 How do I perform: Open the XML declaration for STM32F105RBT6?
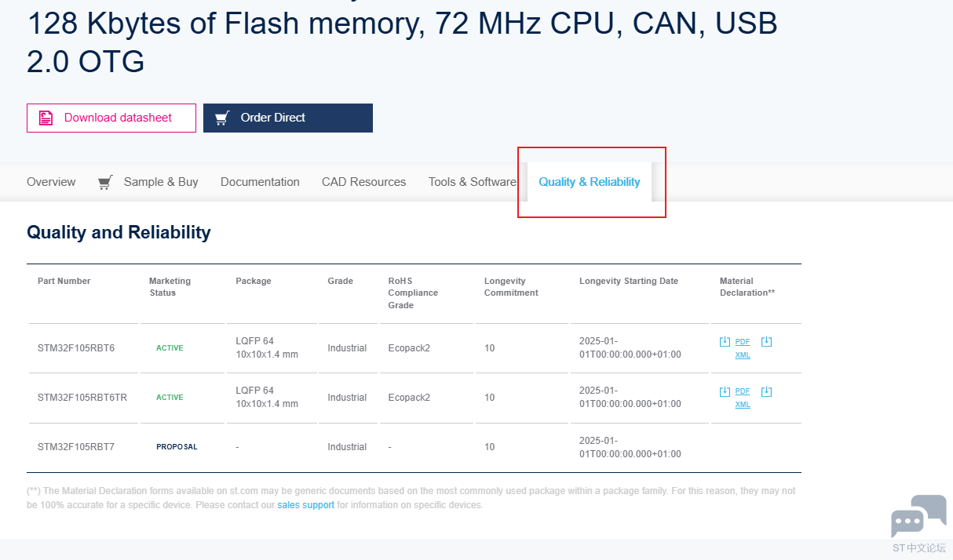743,355
